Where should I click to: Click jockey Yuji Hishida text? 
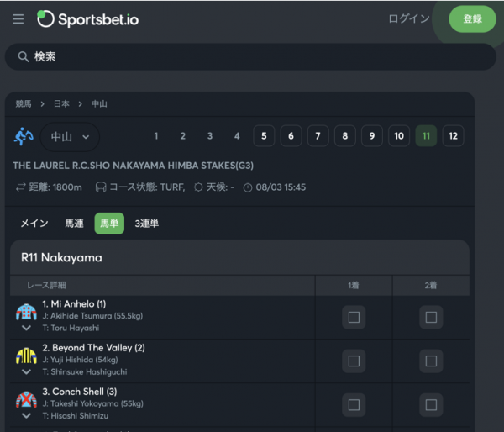80,360
